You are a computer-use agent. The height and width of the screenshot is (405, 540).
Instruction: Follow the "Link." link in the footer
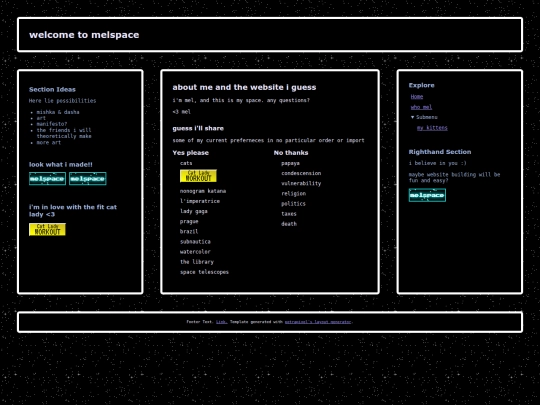(221, 322)
